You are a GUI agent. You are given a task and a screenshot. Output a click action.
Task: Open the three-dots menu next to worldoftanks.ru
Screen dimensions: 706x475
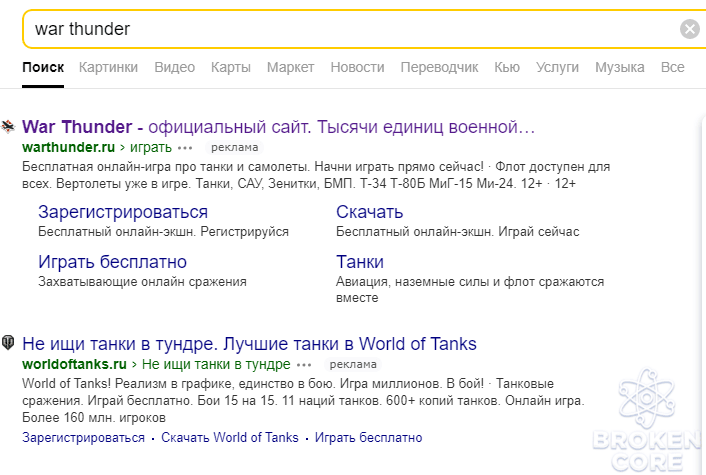coord(304,365)
